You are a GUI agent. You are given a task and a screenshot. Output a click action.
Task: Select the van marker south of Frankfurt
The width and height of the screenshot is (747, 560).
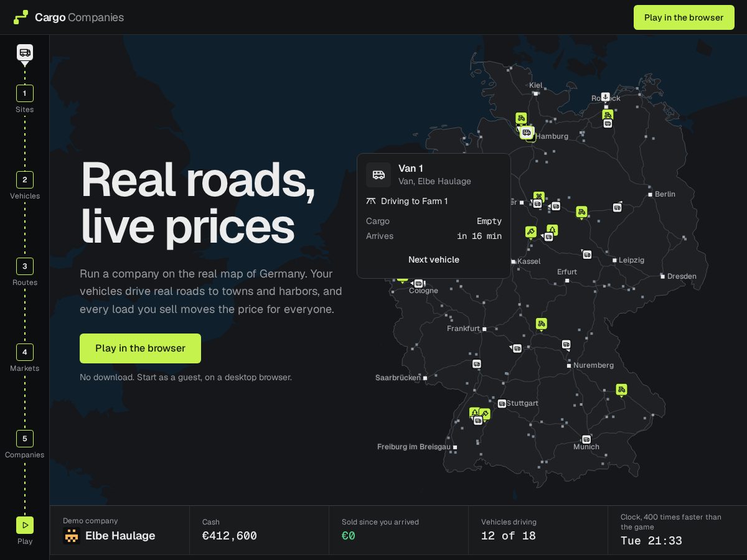(x=477, y=364)
